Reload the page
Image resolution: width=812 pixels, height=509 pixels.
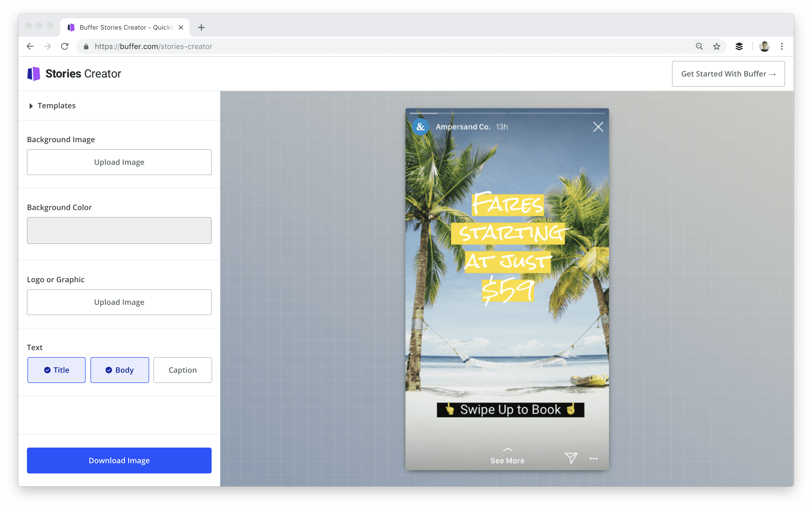click(x=65, y=46)
